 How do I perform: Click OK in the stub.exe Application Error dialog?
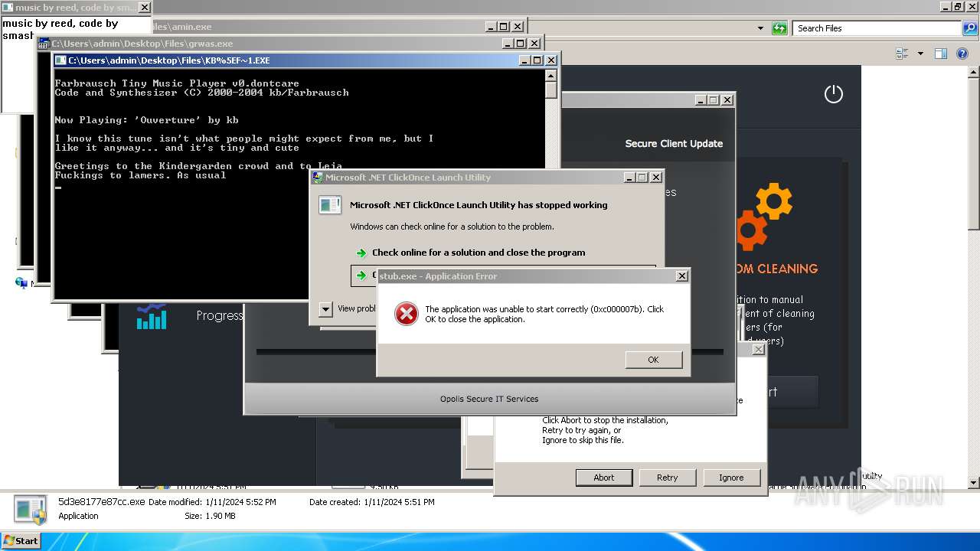[x=653, y=360]
